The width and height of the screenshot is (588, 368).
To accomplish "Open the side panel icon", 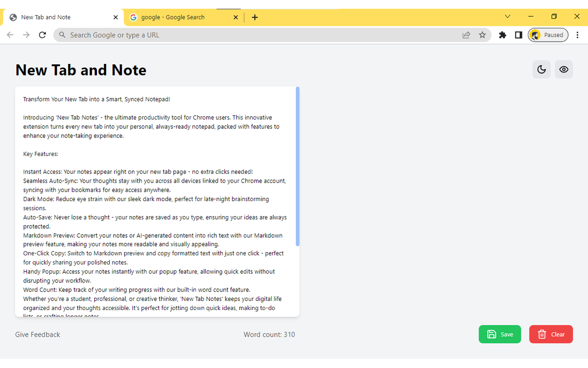I will coord(518,34).
